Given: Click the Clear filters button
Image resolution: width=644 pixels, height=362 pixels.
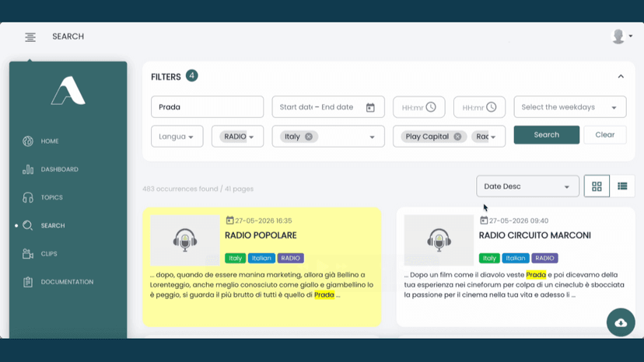Looking at the screenshot, I should (x=605, y=134).
